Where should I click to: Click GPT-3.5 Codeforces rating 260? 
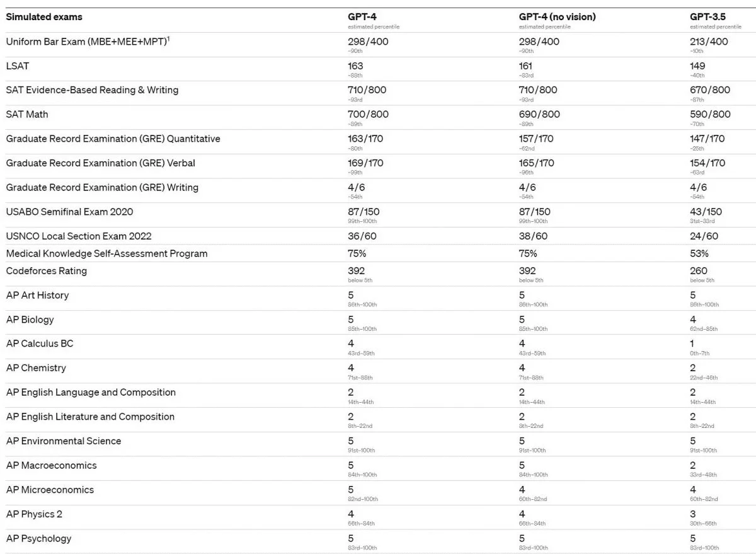(699, 271)
